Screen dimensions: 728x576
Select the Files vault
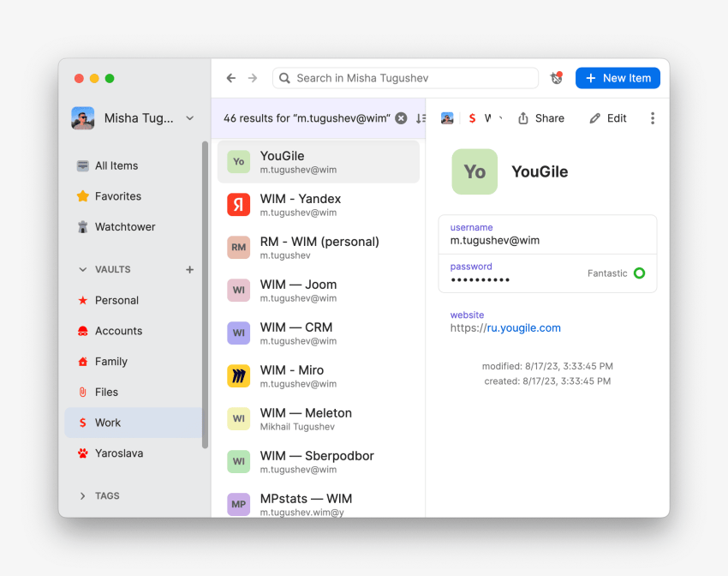click(134, 393)
